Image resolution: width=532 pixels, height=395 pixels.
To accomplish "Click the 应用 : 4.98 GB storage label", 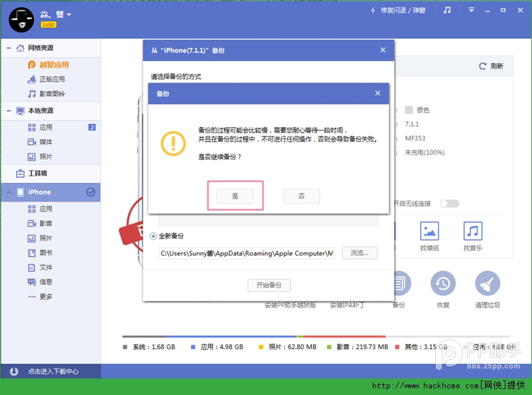I will [x=222, y=347].
